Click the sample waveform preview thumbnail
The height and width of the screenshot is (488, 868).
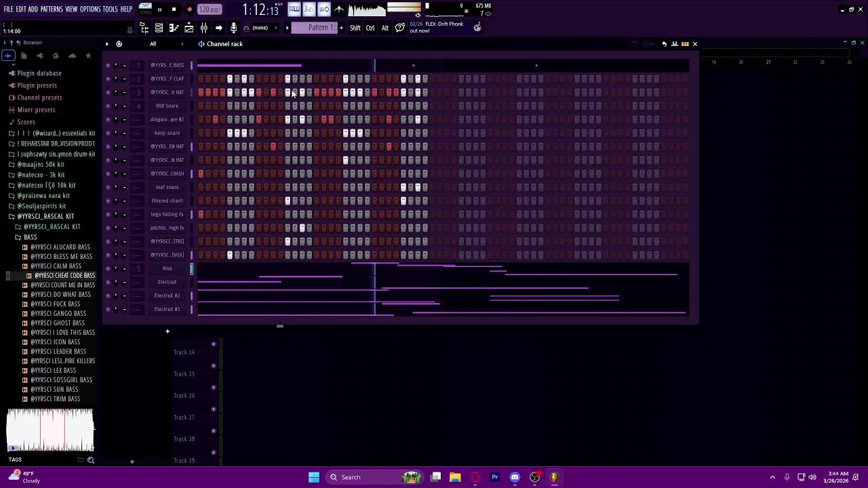[50, 430]
